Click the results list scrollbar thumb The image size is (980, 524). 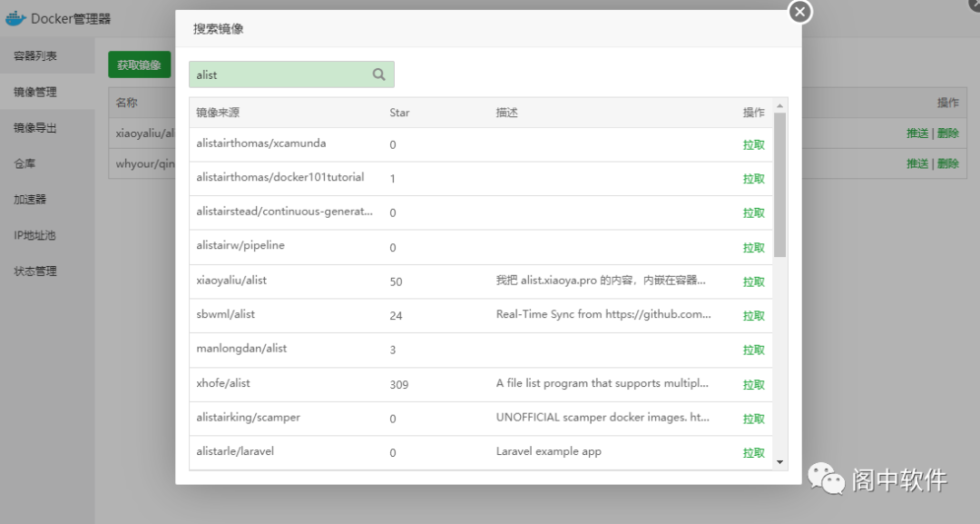click(x=779, y=184)
